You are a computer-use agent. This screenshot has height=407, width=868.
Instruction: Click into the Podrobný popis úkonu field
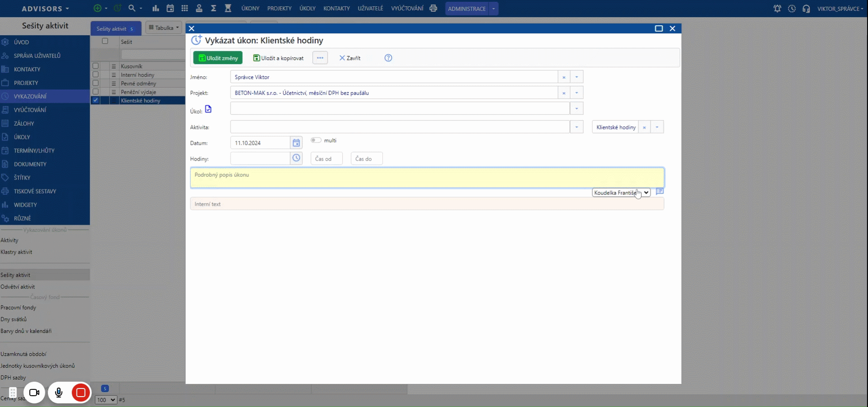point(427,178)
